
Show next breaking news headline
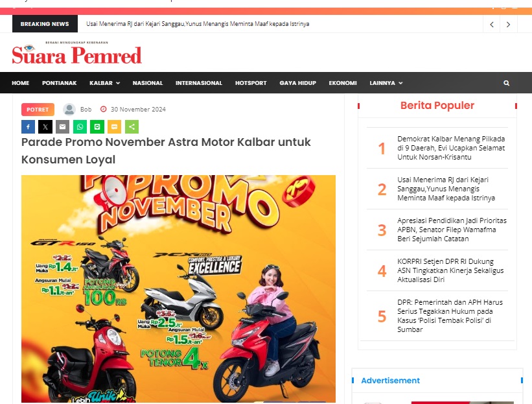point(508,25)
